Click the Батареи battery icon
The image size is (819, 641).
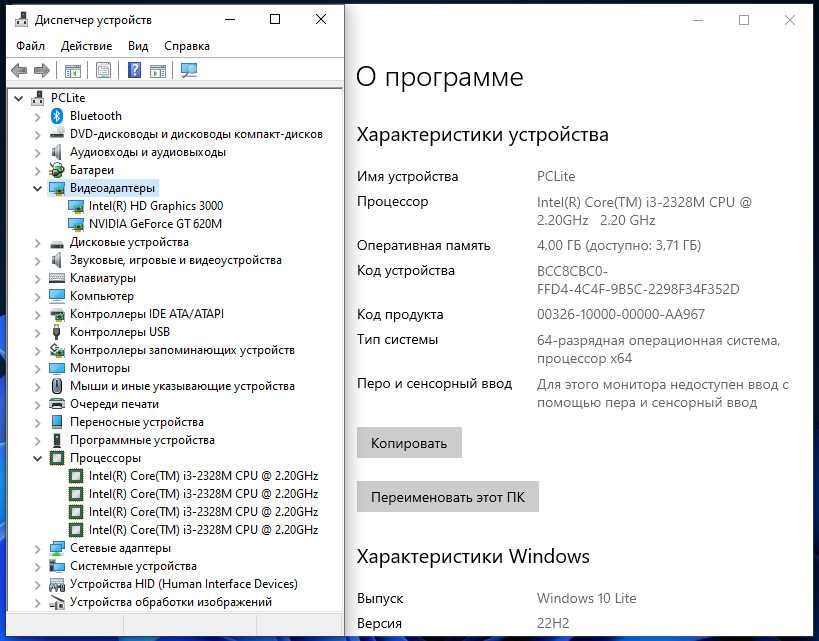click(x=56, y=170)
